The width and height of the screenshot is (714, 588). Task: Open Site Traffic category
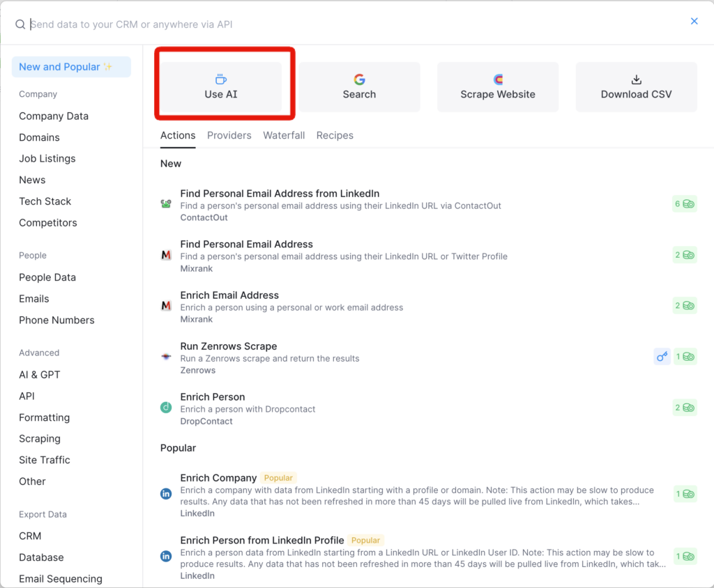45,460
